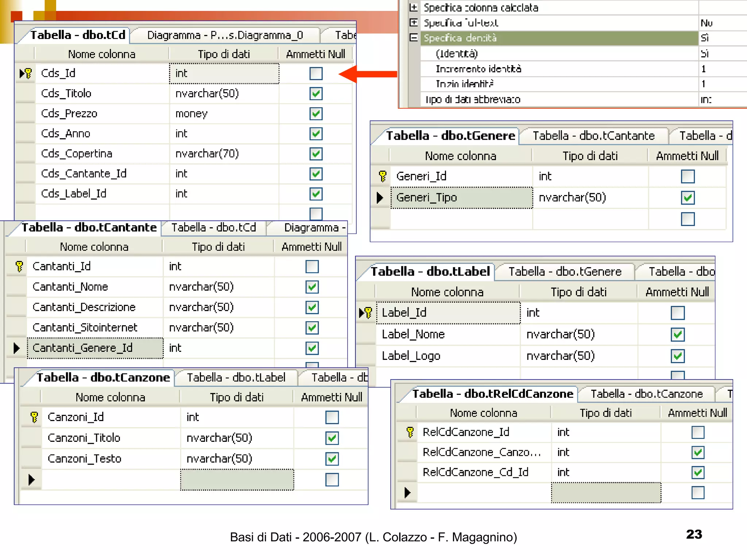Click the primary key icon beside Cds_Id
The width and height of the screenshot is (747, 560).
pyautogui.click(x=28, y=74)
